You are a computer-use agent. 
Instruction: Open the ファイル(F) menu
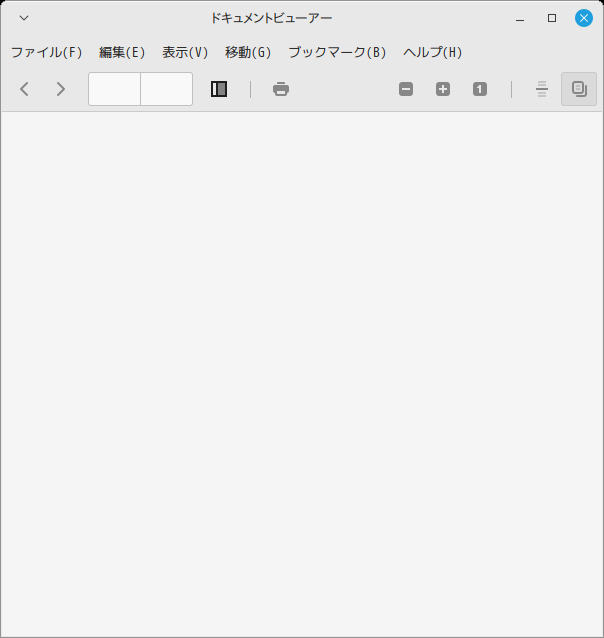[x=46, y=52]
